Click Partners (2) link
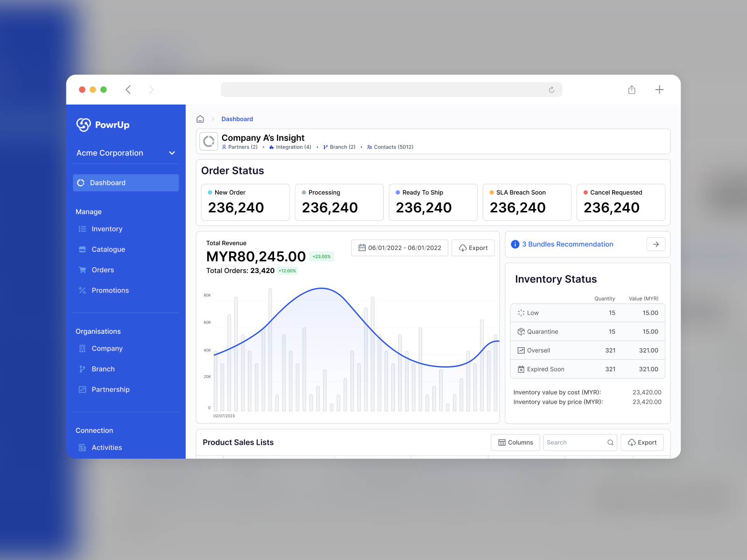 click(240, 147)
